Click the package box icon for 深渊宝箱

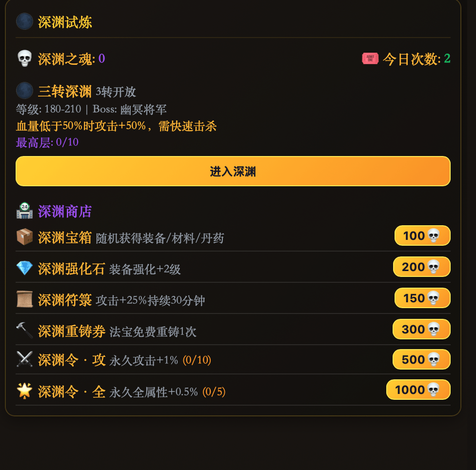(24, 237)
